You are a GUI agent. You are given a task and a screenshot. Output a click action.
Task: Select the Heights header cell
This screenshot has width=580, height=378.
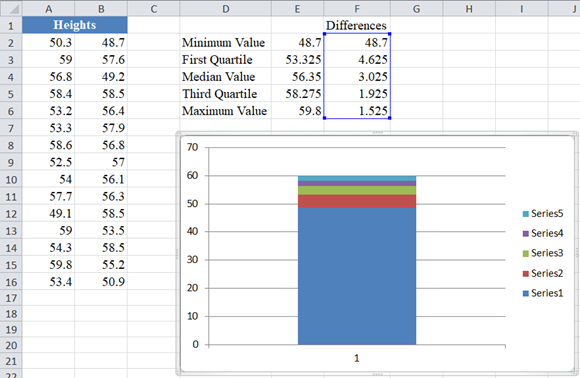[x=75, y=25]
